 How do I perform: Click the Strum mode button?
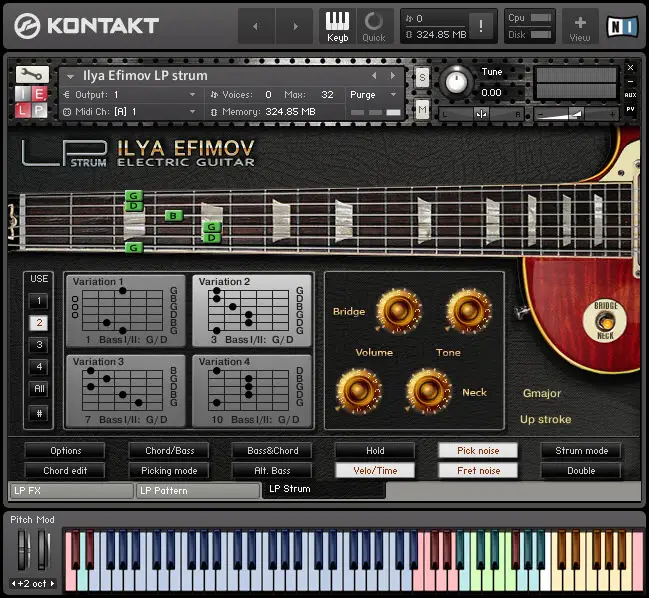tap(581, 450)
